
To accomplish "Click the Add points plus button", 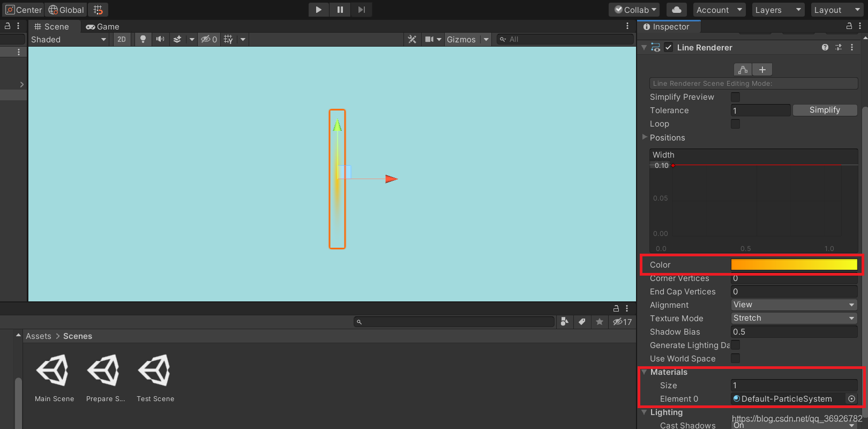I will (762, 70).
